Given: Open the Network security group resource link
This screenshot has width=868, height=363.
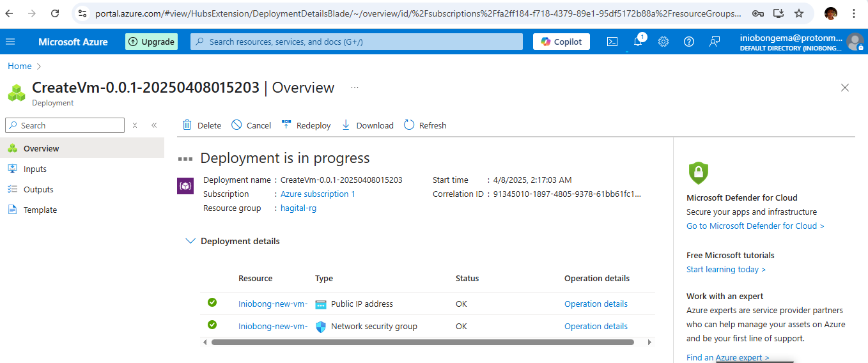Looking at the screenshot, I should (x=273, y=326).
